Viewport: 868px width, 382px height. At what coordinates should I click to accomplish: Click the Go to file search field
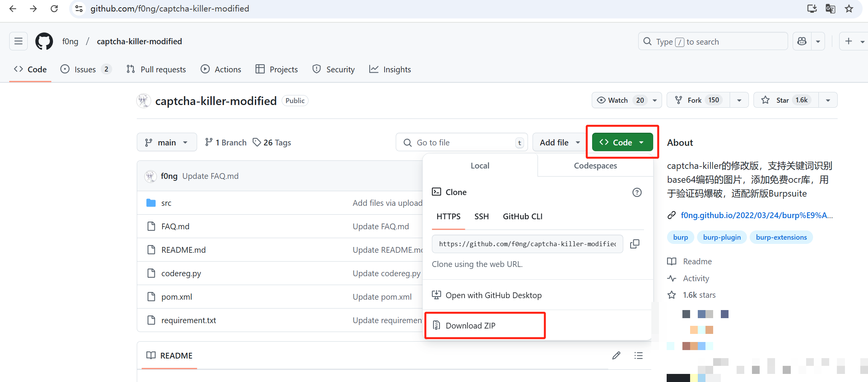point(462,142)
